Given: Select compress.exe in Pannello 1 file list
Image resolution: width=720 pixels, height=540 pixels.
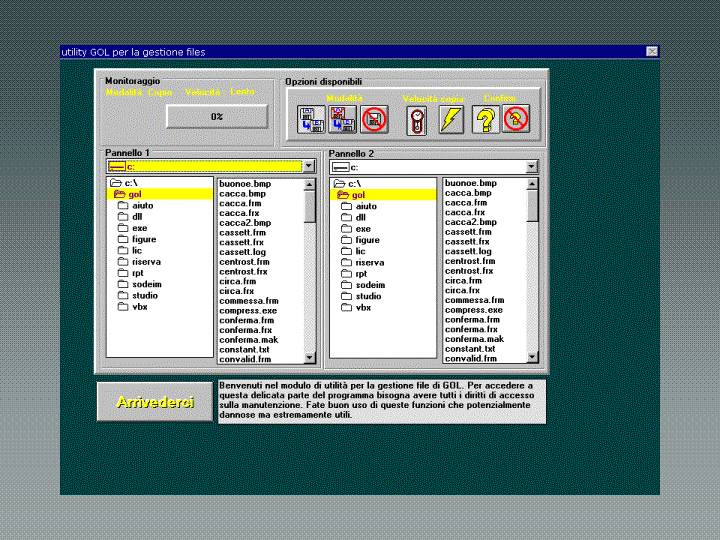Looking at the screenshot, I should [x=247, y=310].
